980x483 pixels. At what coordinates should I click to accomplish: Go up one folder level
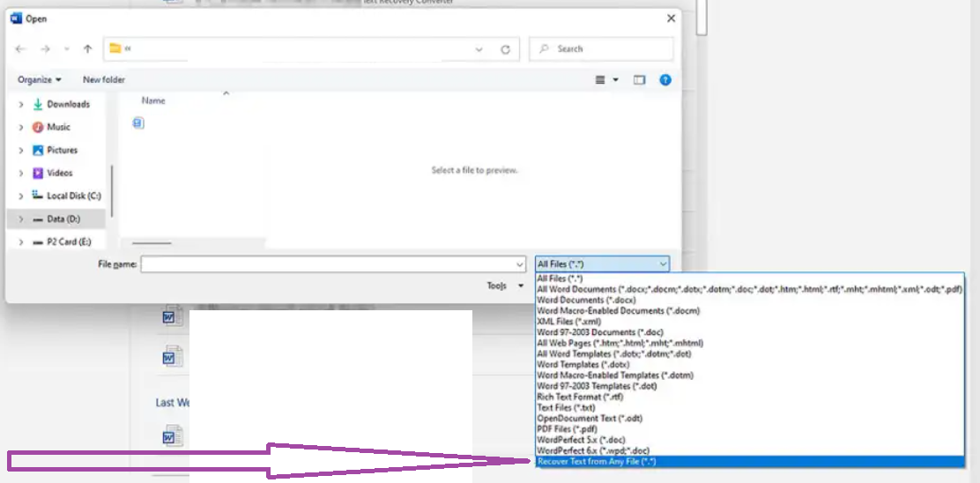pos(87,49)
